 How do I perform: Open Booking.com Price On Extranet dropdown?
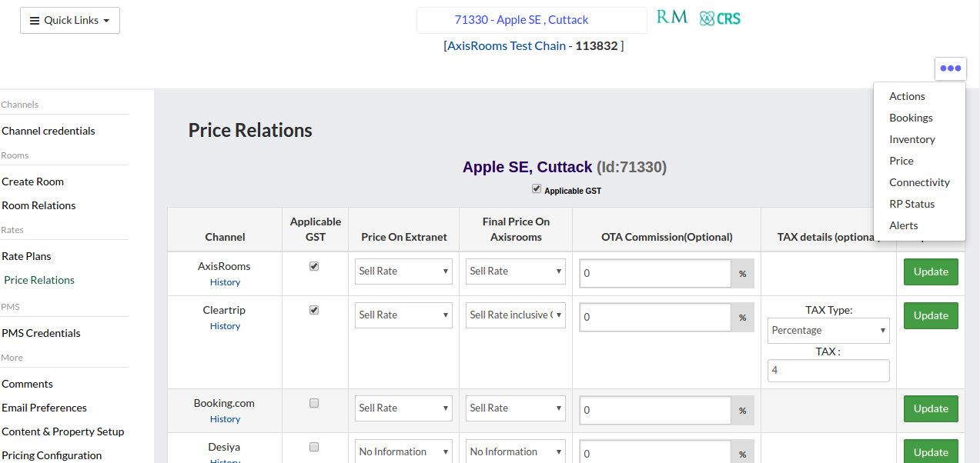403,408
